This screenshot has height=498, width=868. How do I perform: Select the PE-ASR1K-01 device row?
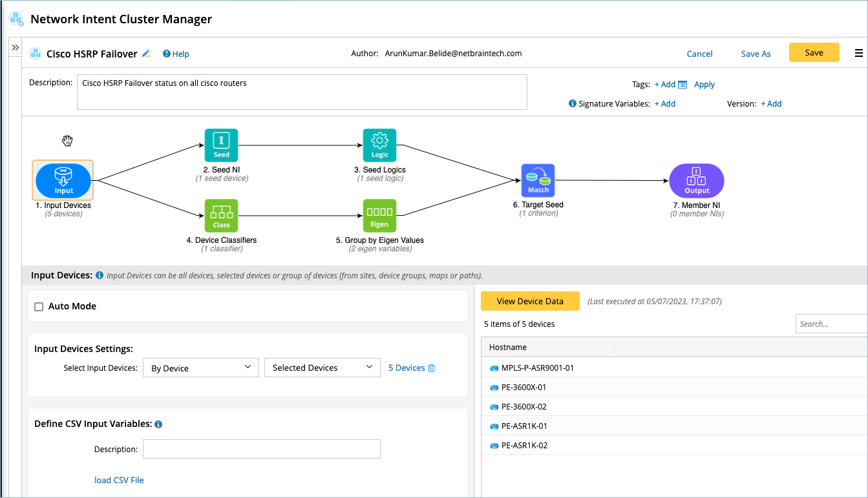[524, 426]
